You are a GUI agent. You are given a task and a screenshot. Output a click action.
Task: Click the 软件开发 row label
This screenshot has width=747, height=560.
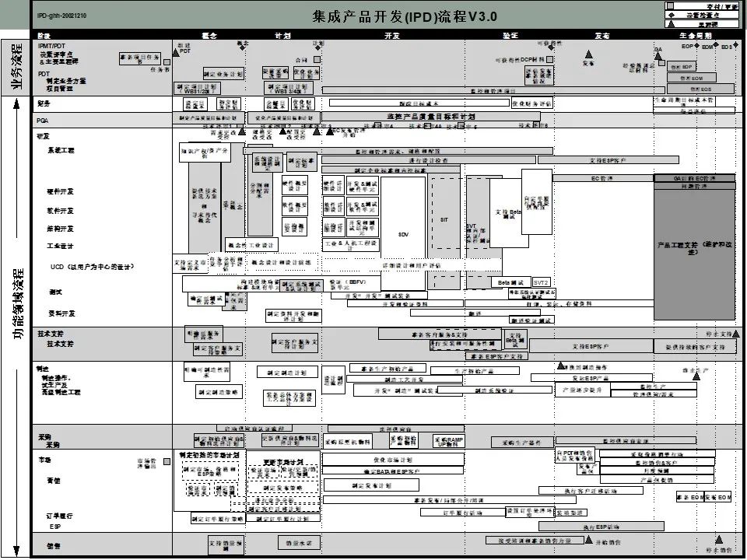[x=60, y=211]
